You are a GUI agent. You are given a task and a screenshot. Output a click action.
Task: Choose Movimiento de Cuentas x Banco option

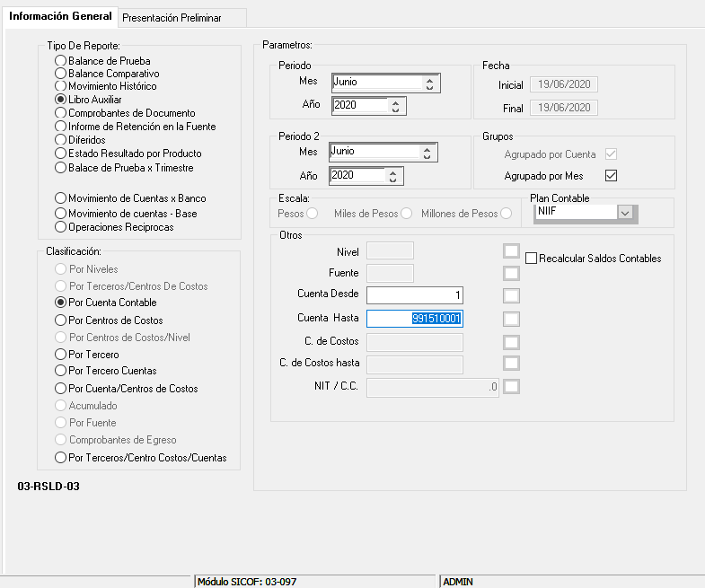pyautogui.click(x=61, y=197)
